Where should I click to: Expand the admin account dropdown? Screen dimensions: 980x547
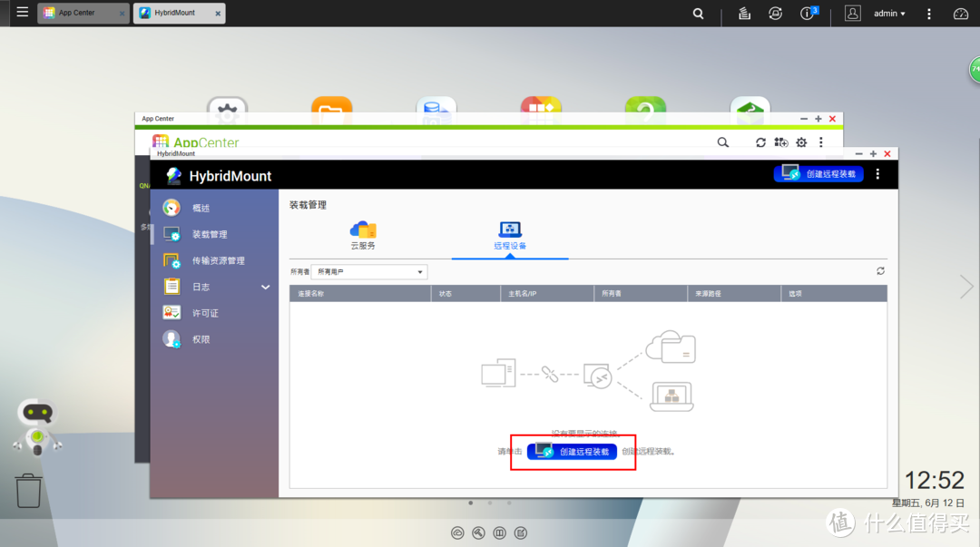pyautogui.click(x=889, y=13)
